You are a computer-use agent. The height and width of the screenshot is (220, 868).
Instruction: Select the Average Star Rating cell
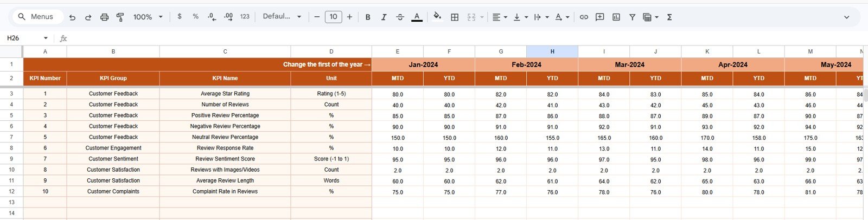(225, 94)
